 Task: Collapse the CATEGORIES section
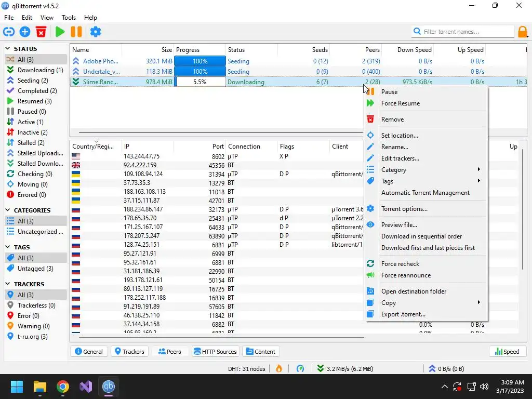point(8,210)
